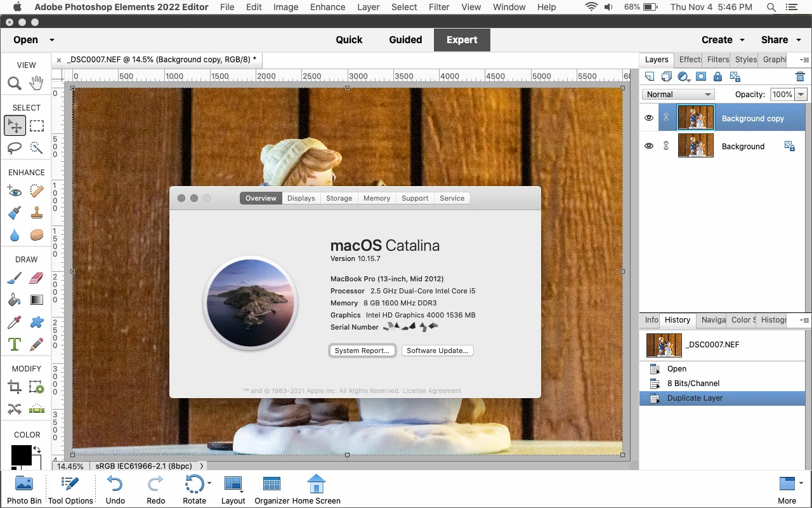Create a new layer in Layers panel
The height and width of the screenshot is (508, 812).
(x=650, y=77)
